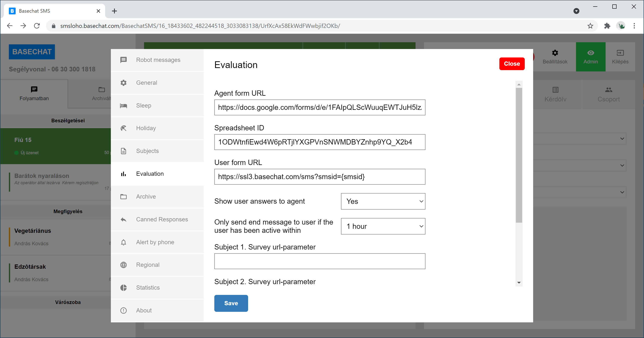Click the Sleep bed icon
This screenshot has height=338, width=644.
(x=124, y=106)
